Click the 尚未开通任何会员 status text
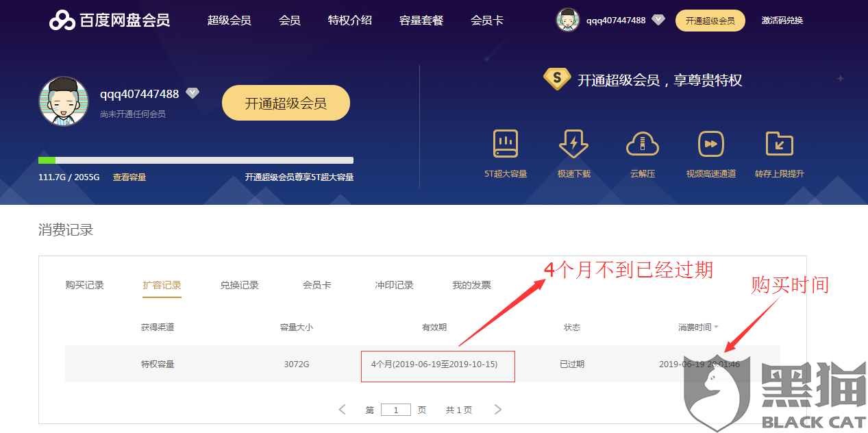 [133, 114]
